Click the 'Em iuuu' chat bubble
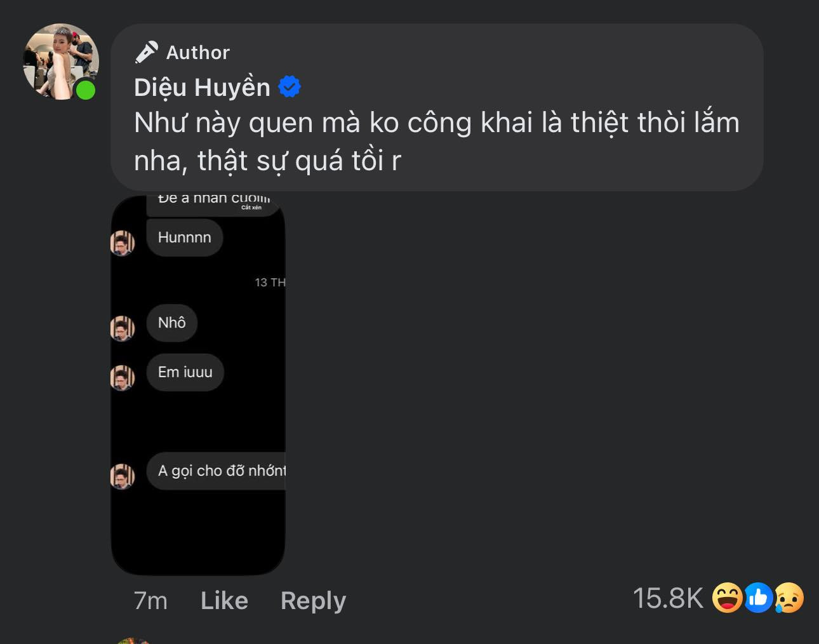Viewport: 819px width, 644px height. pyautogui.click(x=185, y=372)
